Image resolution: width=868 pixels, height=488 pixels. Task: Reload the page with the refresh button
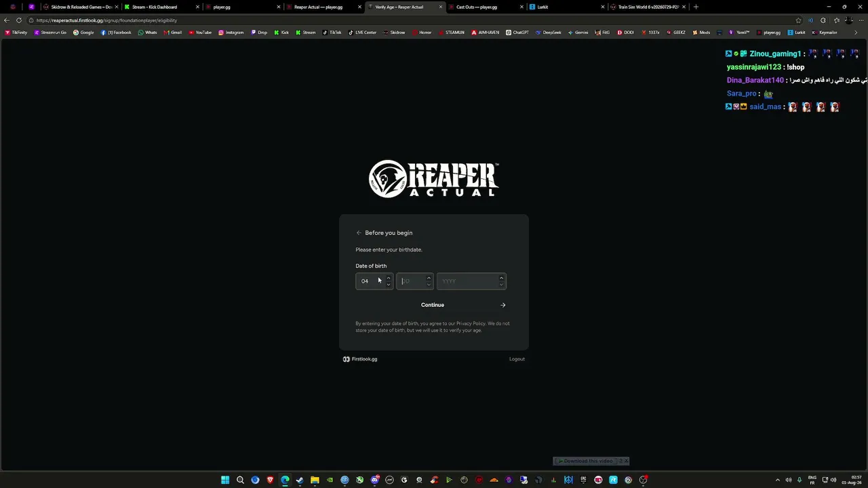click(19, 20)
